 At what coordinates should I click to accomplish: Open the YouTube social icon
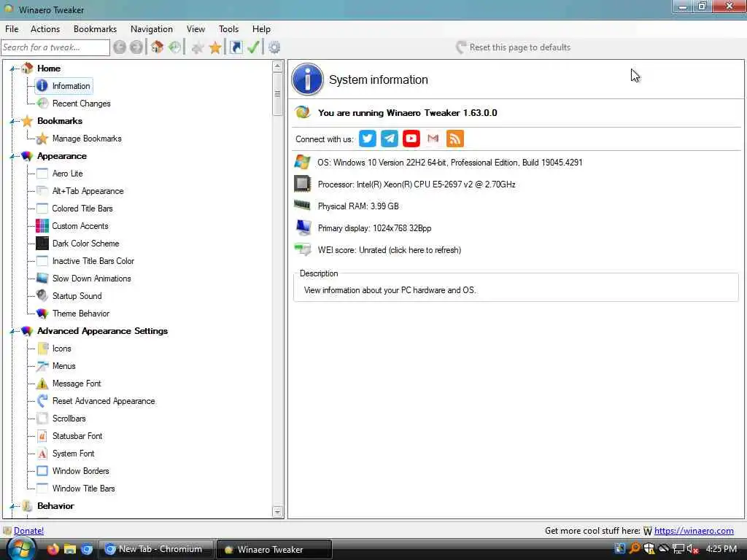coord(411,139)
